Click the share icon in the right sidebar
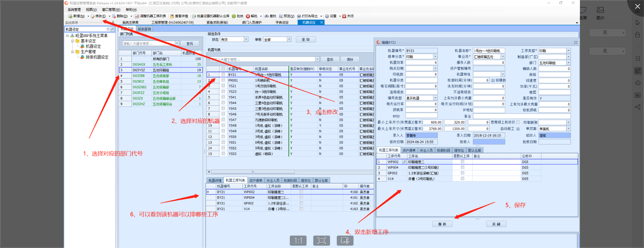The width and height of the screenshot is (644, 248). point(638,107)
